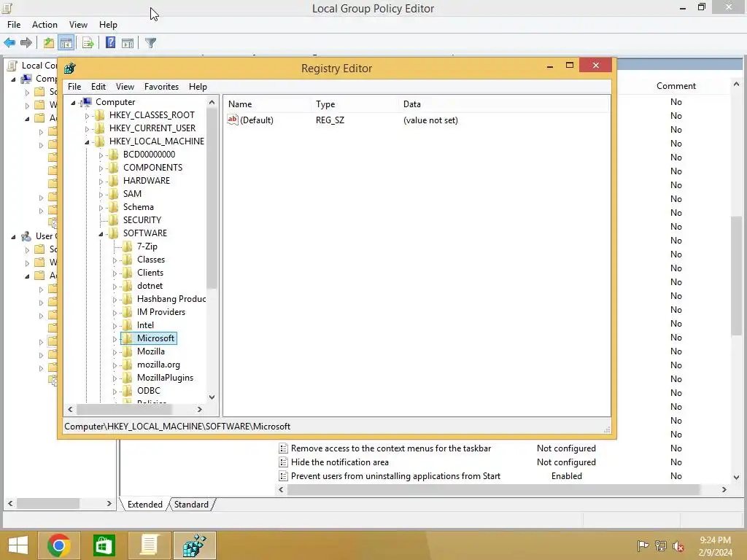Image resolution: width=747 pixels, height=560 pixels.
Task: Open Registry Editor Favorites menu
Action: (x=161, y=87)
